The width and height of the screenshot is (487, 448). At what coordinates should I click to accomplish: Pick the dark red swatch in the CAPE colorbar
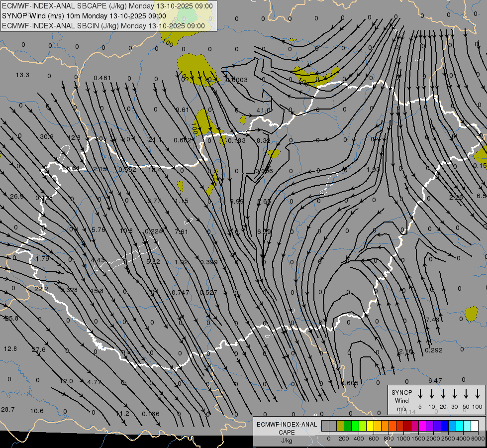[x=407, y=426]
